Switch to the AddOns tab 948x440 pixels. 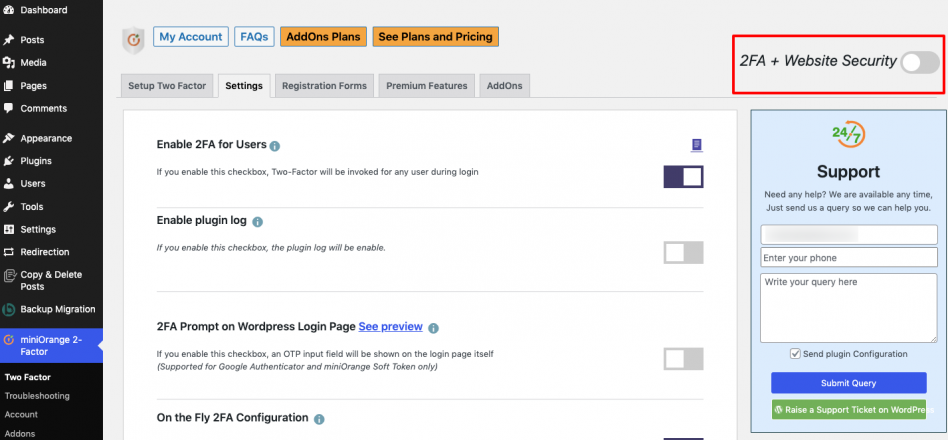point(505,86)
